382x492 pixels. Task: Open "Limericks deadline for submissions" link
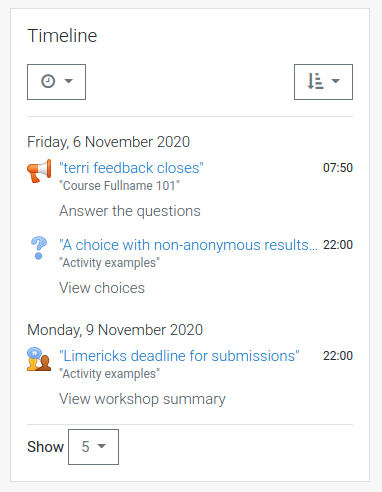tap(179, 356)
